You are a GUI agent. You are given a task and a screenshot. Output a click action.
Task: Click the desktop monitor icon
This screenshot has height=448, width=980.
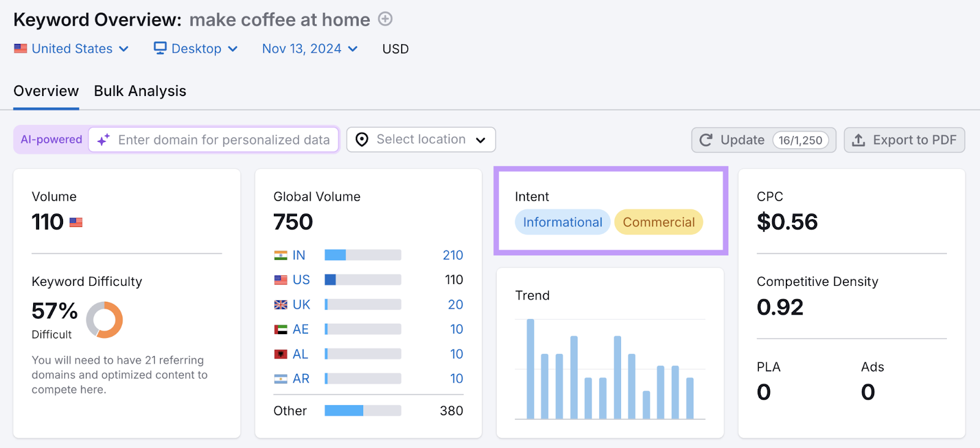tap(160, 48)
